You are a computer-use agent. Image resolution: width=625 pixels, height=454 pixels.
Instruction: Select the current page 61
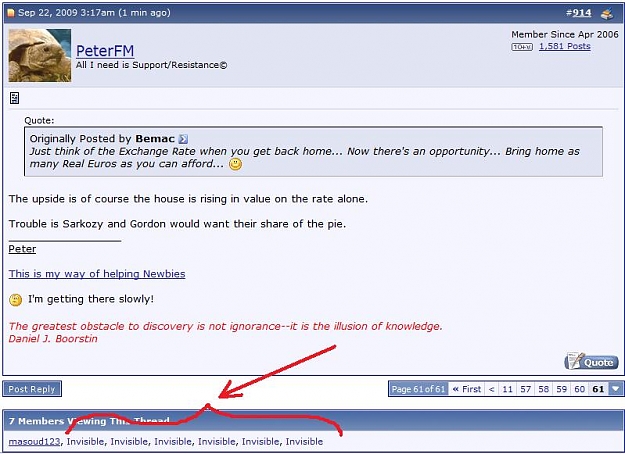point(598,389)
